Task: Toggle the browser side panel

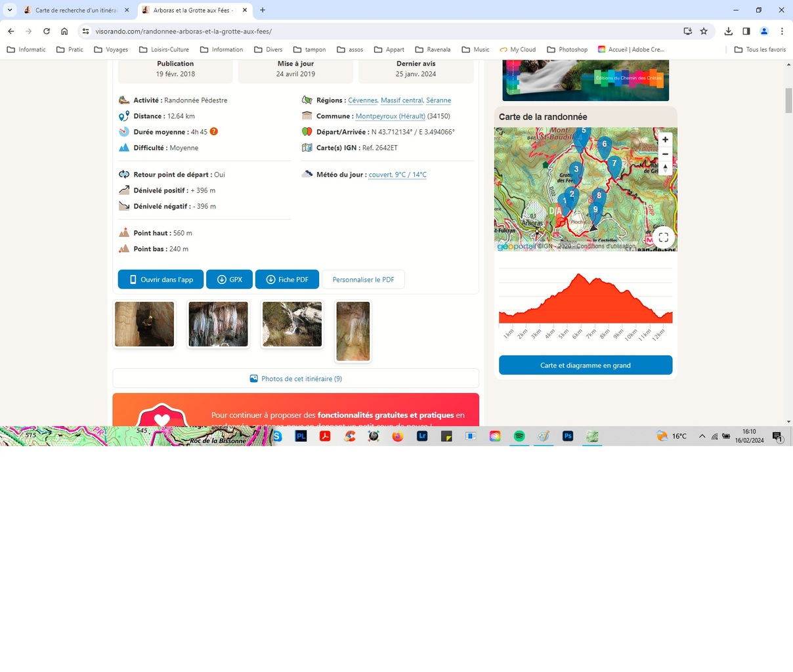Action: point(746,31)
